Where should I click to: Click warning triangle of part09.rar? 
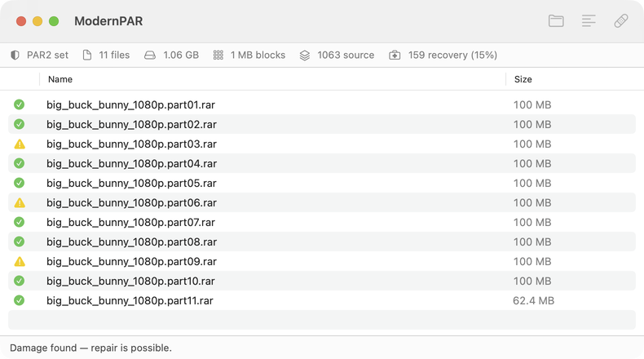point(20,262)
